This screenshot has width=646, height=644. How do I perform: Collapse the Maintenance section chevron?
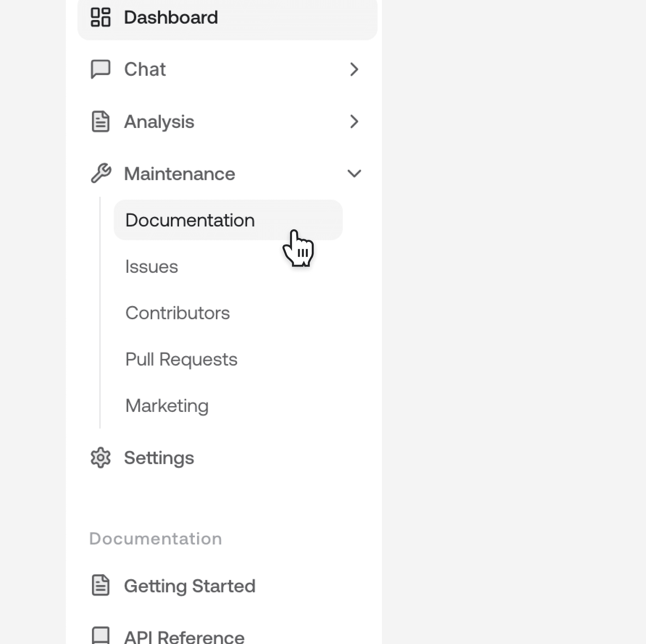tap(354, 173)
